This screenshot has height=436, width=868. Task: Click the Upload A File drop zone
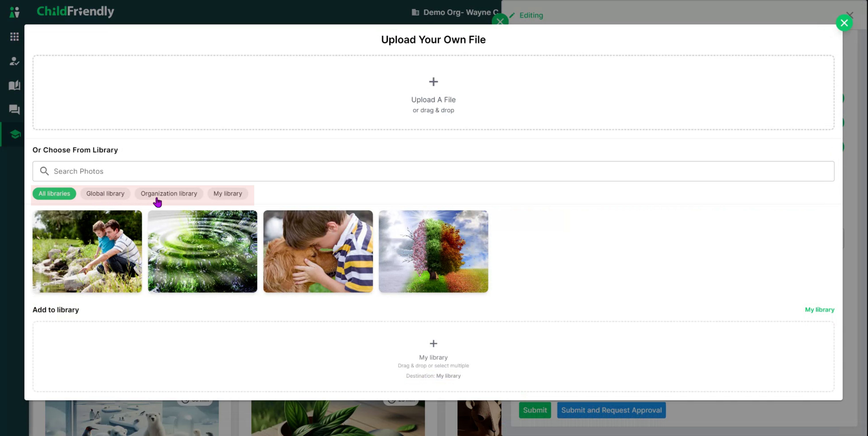433,92
